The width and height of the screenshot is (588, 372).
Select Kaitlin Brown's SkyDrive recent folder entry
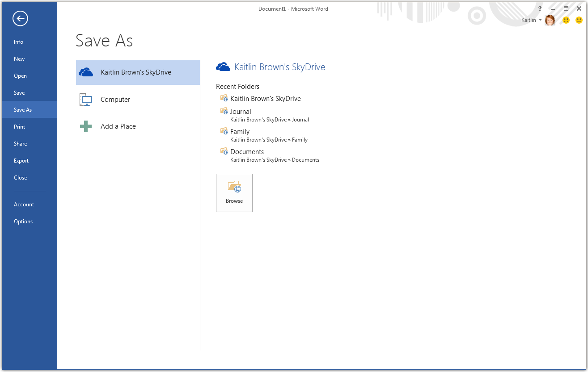pyautogui.click(x=265, y=99)
